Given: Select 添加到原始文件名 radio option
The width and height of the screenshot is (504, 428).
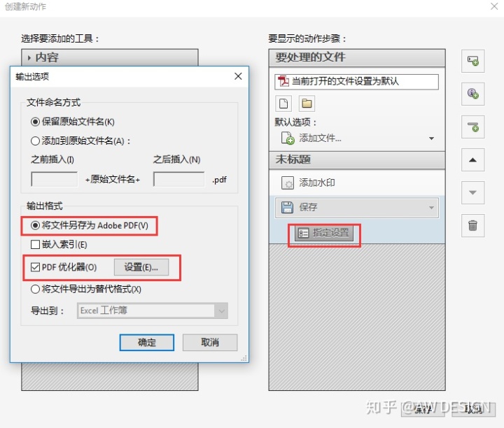Looking at the screenshot, I should pos(35,141).
